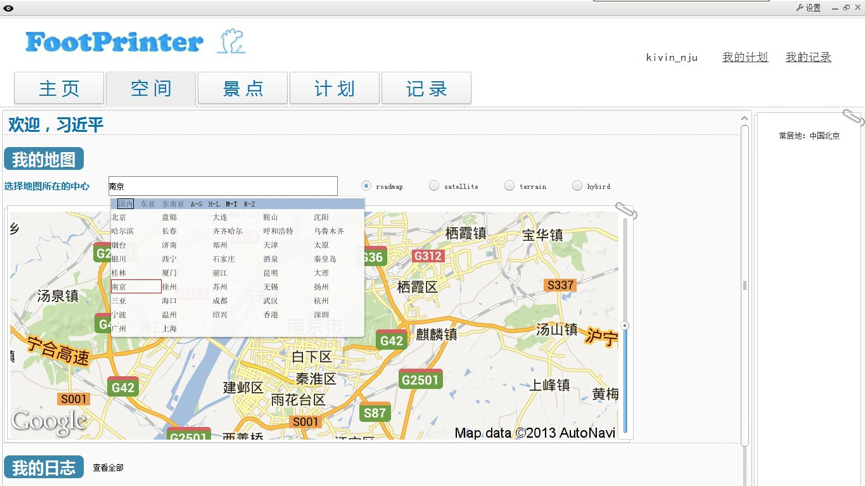Choose 三亚 from the city list
Viewport: 865px width, 486px height.
(119, 301)
